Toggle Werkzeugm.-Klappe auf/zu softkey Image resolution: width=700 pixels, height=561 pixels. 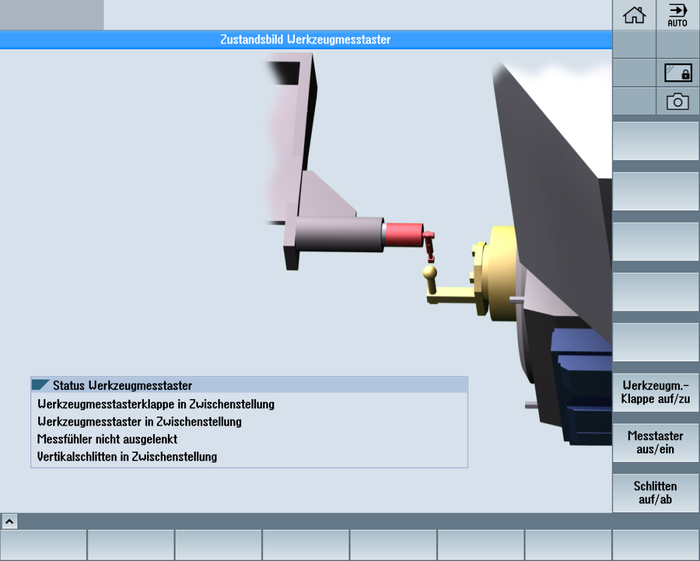tap(656, 392)
